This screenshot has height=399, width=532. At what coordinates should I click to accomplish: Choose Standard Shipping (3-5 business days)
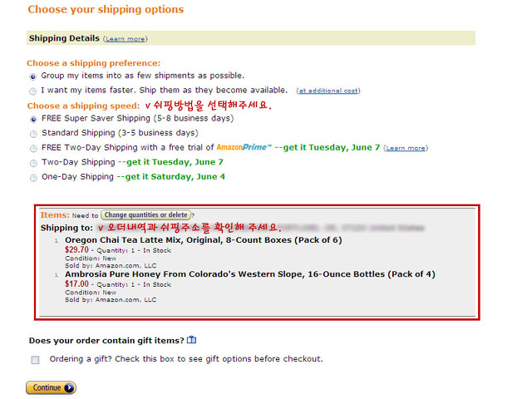pyautogui.click(x=33, y=134)
